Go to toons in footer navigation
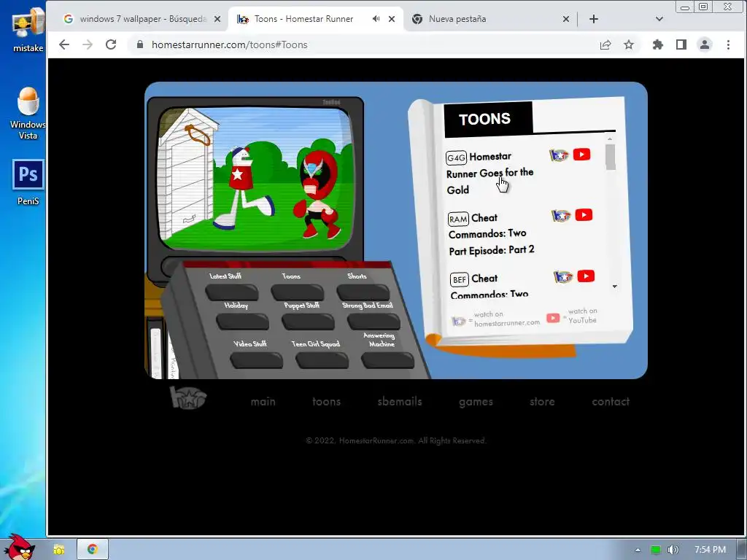 (x=326, y=402)
